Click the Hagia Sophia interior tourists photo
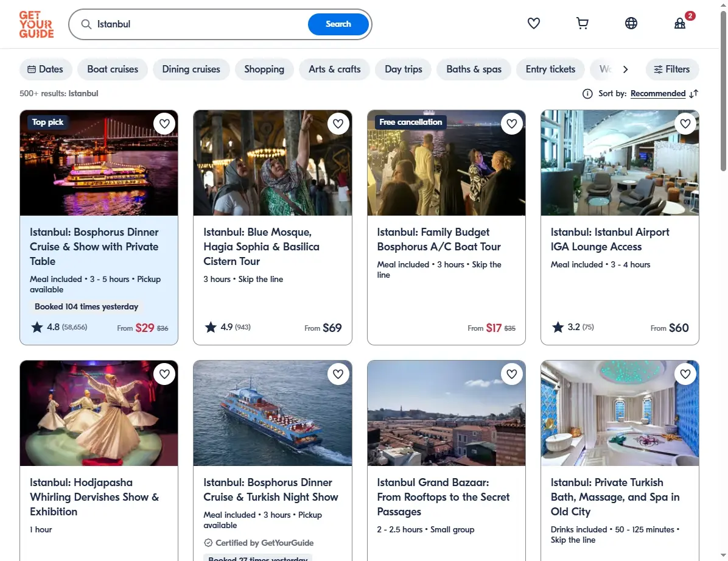The width and height of the screenshot is (728, 561). [273, 163]
